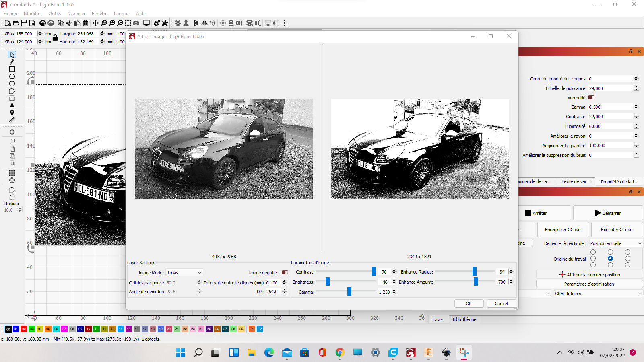The image size is (644, 362).
Task: Open the Outils menu
Action: click(54, 14)
